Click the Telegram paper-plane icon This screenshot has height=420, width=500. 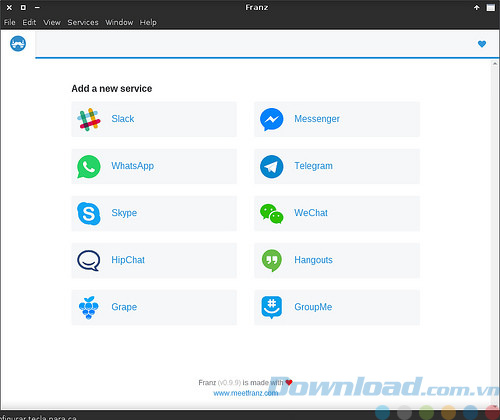[272, 166]
